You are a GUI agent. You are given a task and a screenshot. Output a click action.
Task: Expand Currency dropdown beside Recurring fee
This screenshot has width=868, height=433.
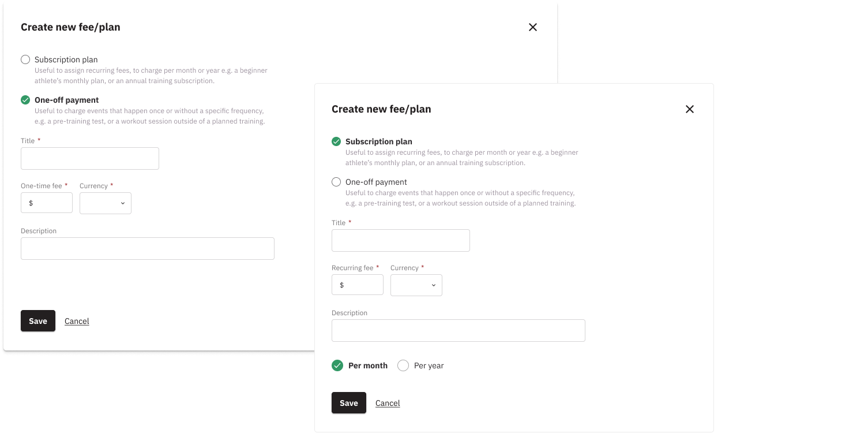tap(416, 285)
